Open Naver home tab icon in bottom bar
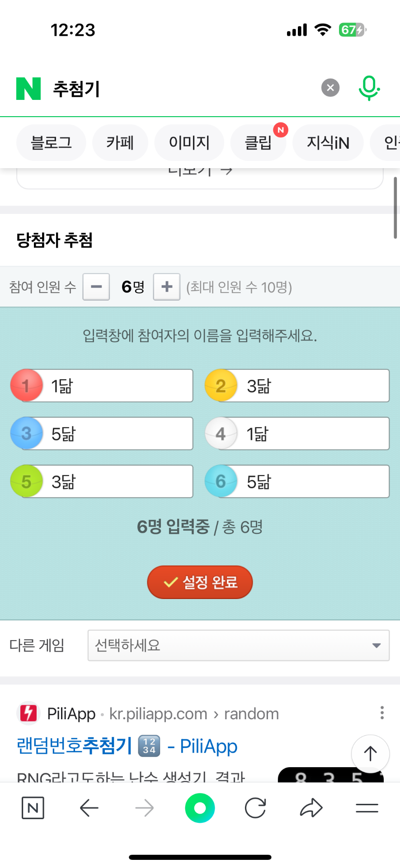Screen dimensions: 400x868 click(33, 808)
